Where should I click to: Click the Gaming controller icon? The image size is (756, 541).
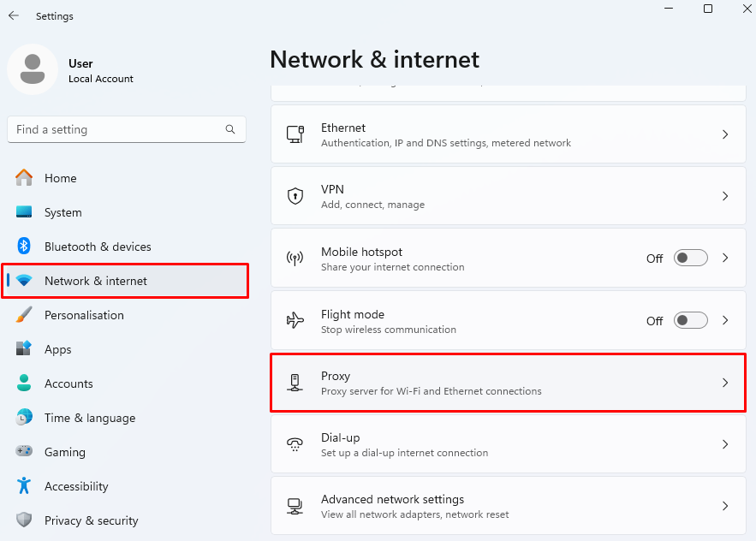(x=24, y=452)
